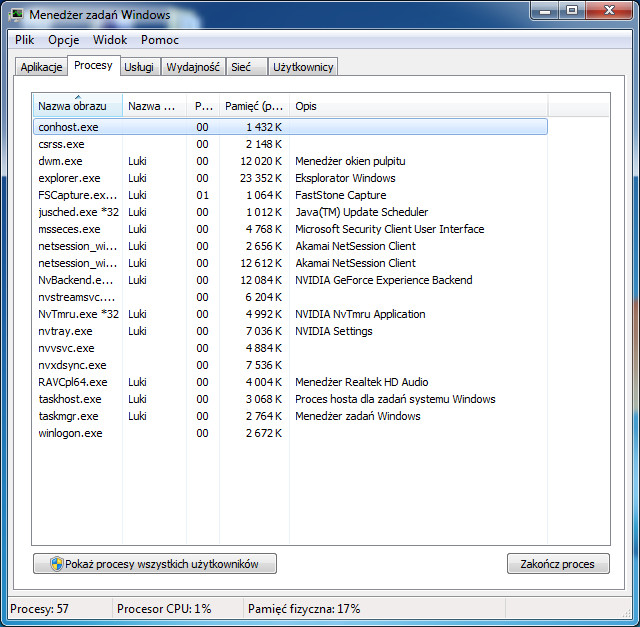
Task: Open the Widok menu
Action: coord(110,40)
